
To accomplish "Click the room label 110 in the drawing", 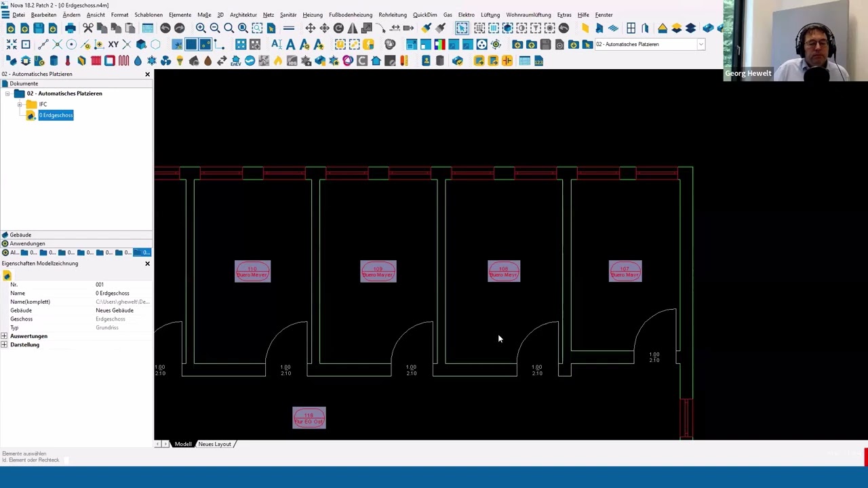I will (252, 271).
